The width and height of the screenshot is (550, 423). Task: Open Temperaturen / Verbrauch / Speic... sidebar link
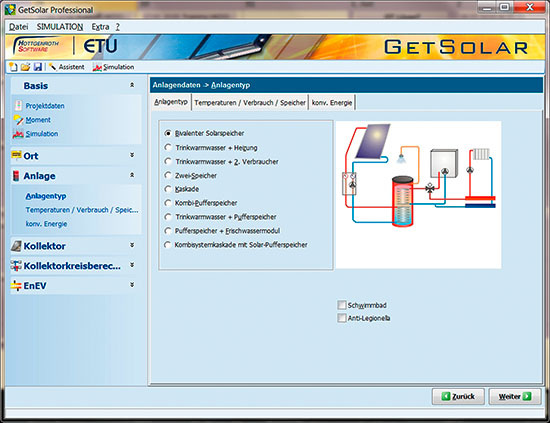click(x=82, y=210)
